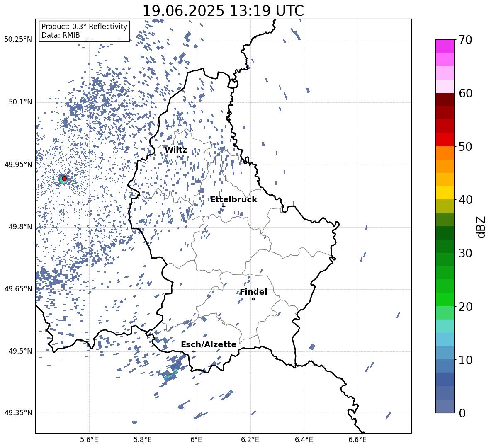Image resolution: width=491 pixels, height=448 pixels.
Task: Click the 6.4°E longitude label
Action: click(304, 440)
